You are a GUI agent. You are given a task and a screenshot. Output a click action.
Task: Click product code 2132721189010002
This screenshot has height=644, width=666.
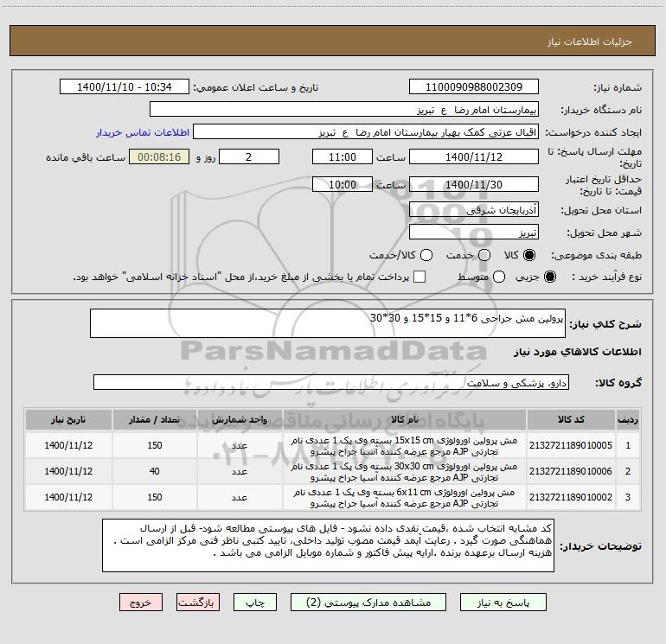(571, 497)
